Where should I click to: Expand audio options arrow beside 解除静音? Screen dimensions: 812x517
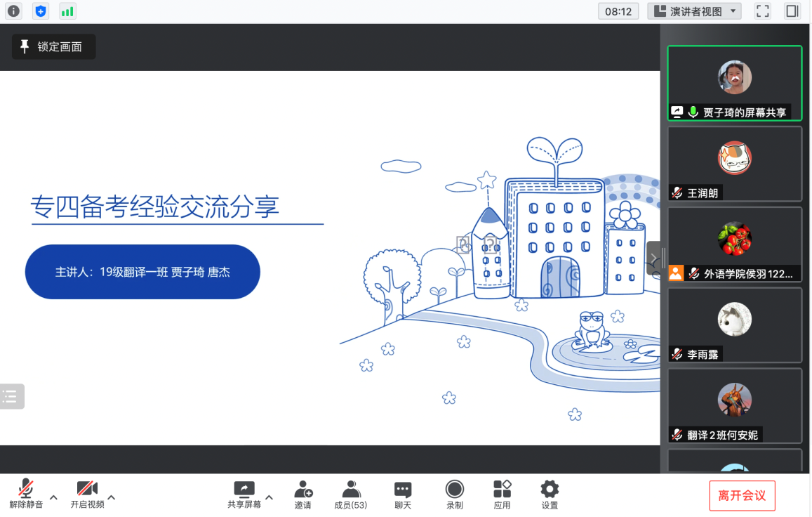[x=53, y=497]
